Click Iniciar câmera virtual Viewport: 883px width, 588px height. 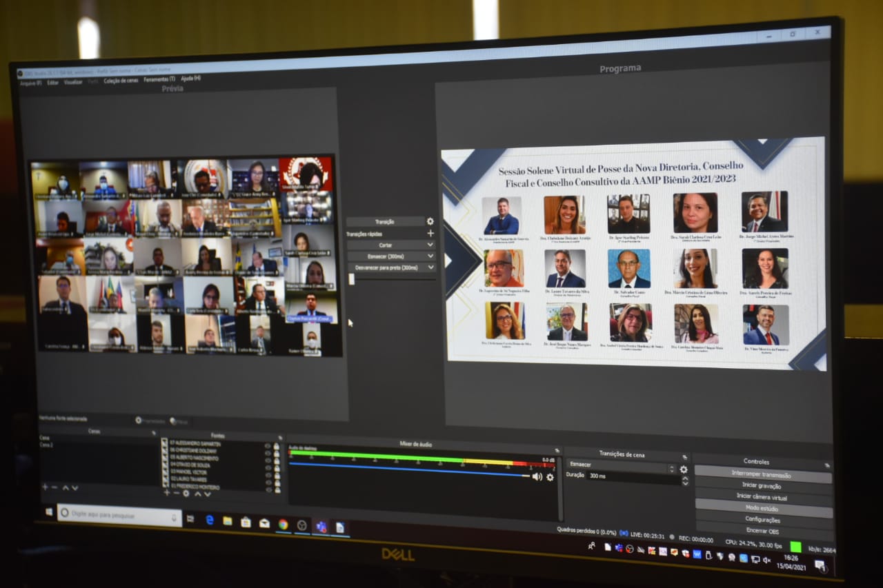point(763,498)
